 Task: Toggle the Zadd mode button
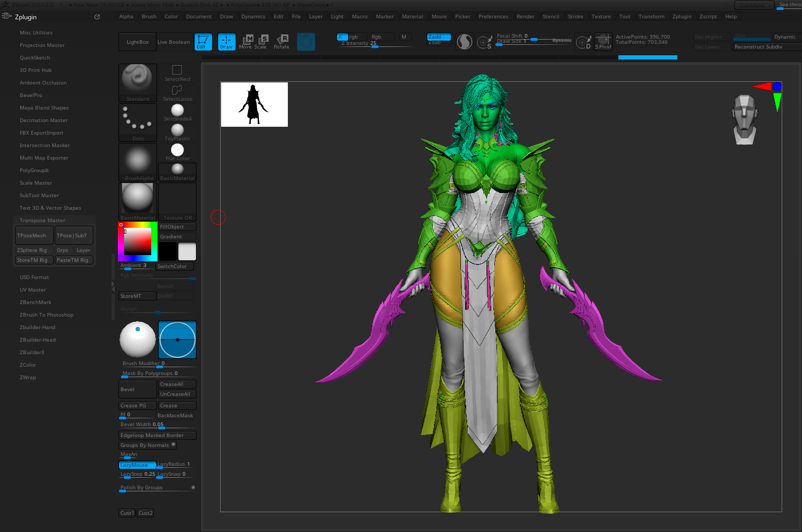point(439,37)
